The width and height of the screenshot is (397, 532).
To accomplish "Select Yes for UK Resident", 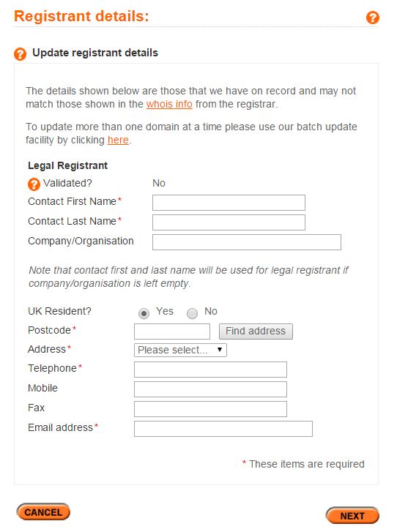I will (144, 313).
